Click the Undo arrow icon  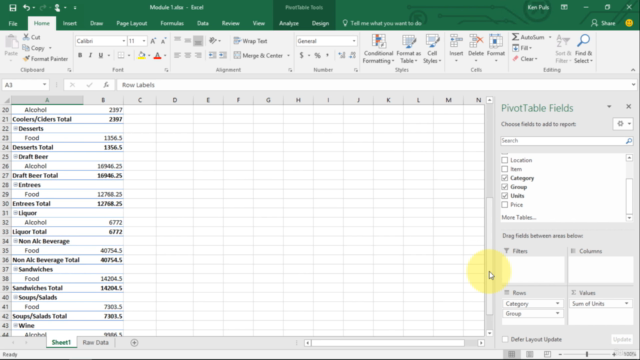(x=27, y=7)
